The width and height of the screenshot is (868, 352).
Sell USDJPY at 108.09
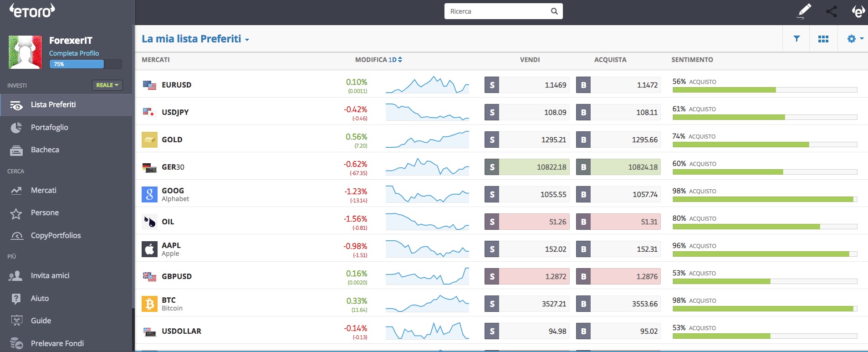click(x=527, y=112)
